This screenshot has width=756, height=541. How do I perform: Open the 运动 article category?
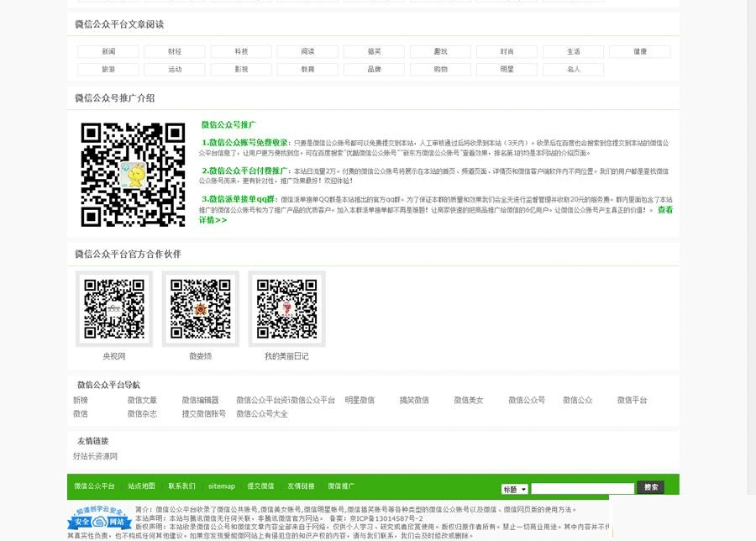[175, 70]
